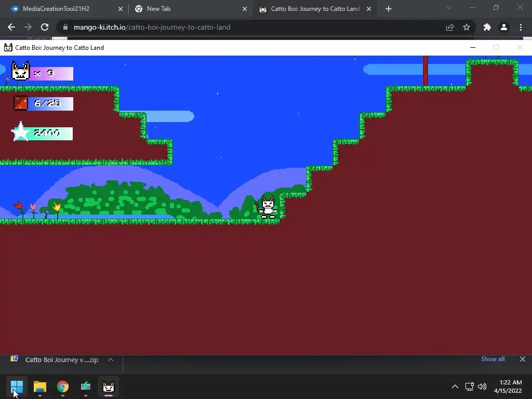This screenshot has width=532, height=399.
Task: Click the Catto Boi cat character
Action: coord(267,207)
